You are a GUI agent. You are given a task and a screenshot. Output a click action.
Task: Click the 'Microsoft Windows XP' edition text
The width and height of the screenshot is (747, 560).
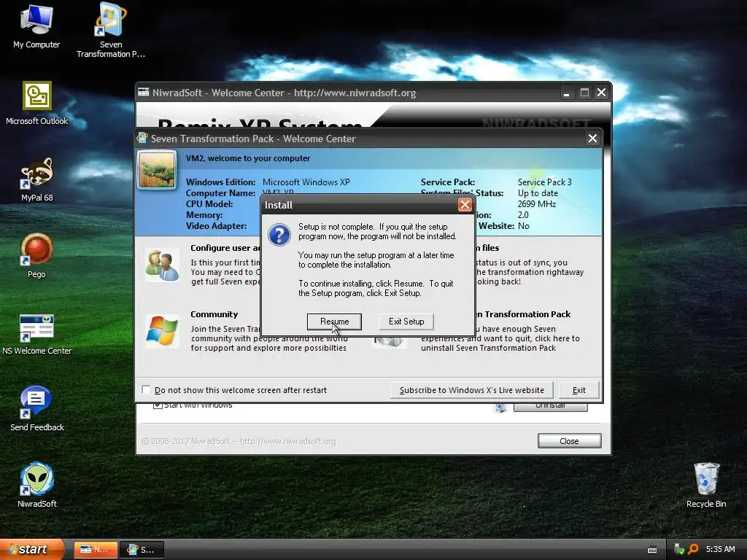tap(306, 182)
